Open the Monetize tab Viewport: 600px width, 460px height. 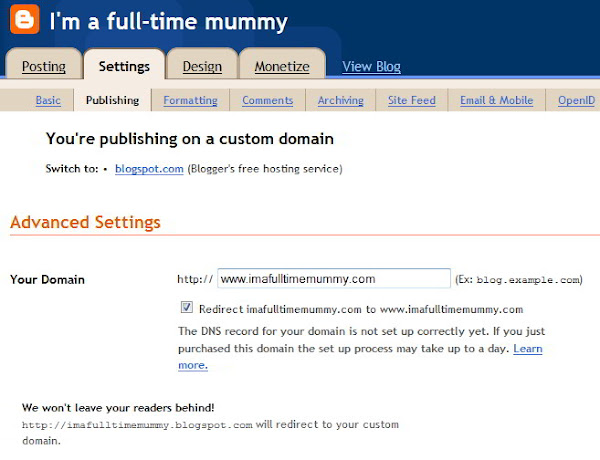click(282, 66)
